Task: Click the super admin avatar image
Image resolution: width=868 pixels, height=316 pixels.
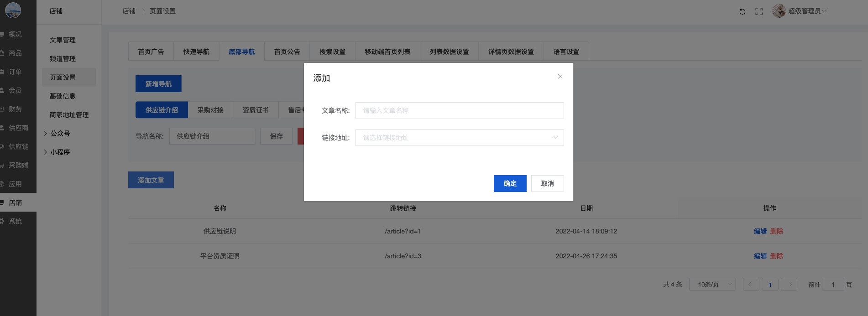Action: [x=779, y=11]
